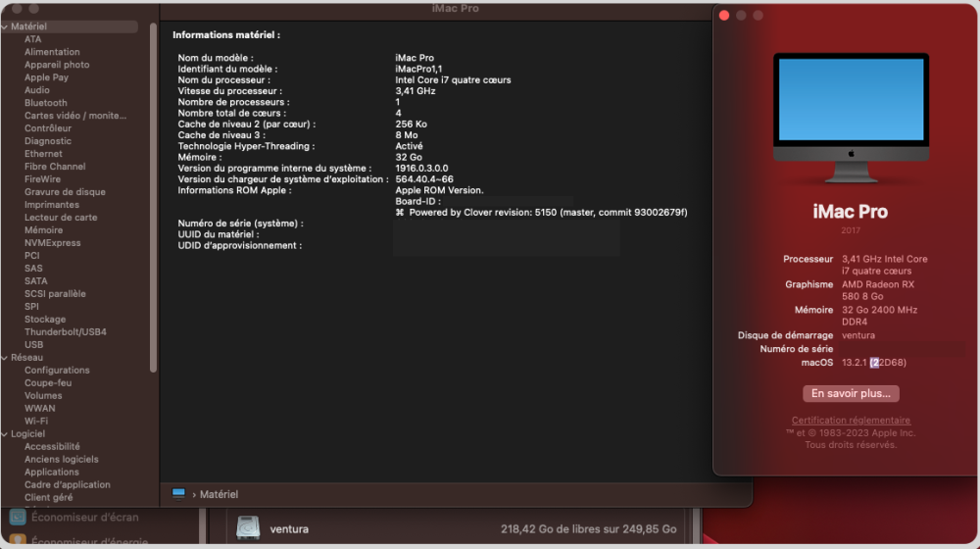Click the processor speed value 3,41 GHz
This screenshot has height=549, width=980.
point(415,90)
